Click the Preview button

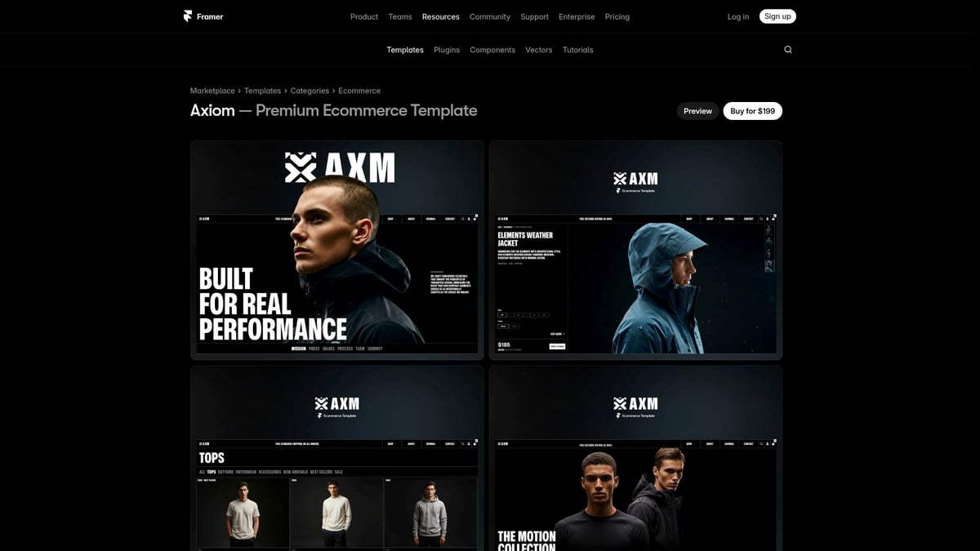coord(698,111)
